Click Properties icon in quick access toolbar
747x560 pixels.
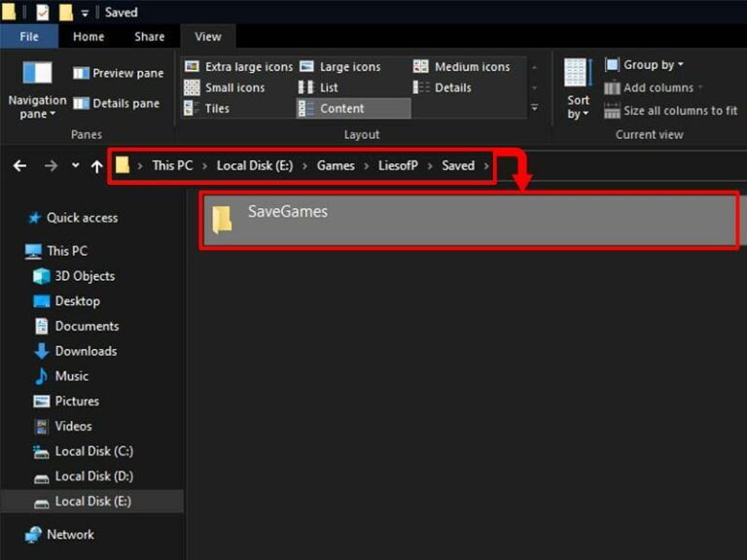coord(43,12)
